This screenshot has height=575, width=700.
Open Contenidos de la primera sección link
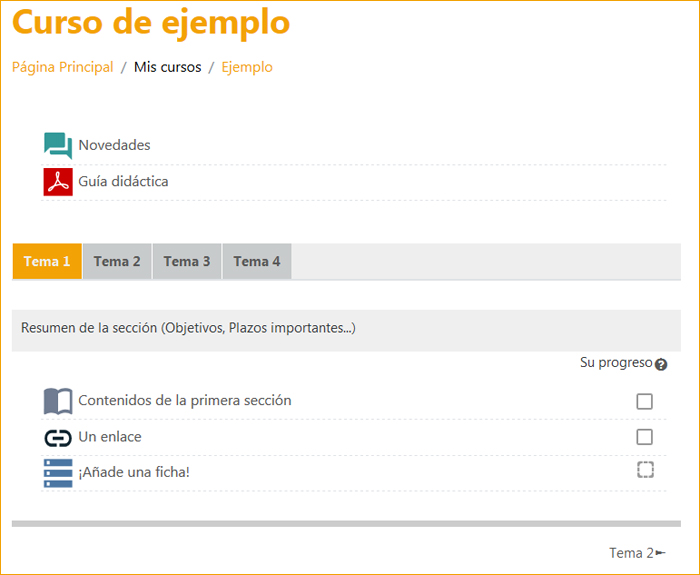coord(184,401)
